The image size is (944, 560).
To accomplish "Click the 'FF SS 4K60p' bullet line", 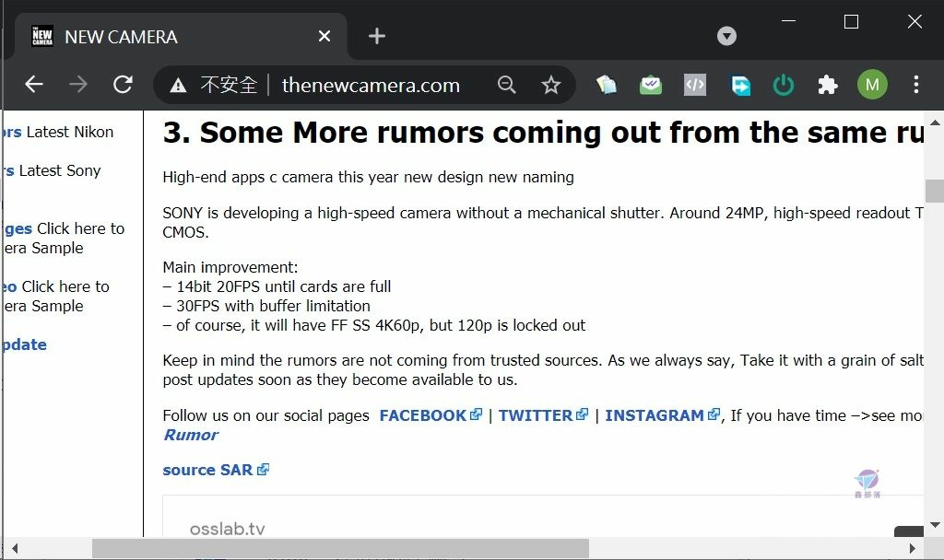I will [374, 325].
